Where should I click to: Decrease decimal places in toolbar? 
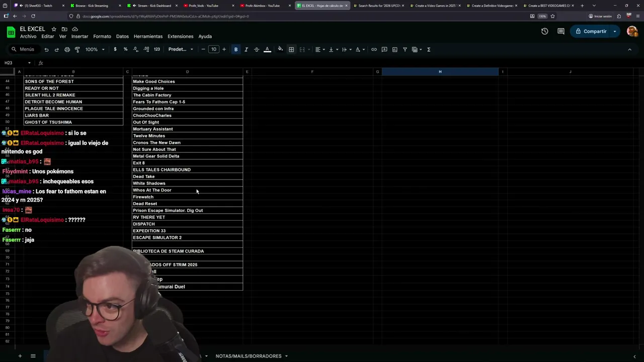pos(136,49)
